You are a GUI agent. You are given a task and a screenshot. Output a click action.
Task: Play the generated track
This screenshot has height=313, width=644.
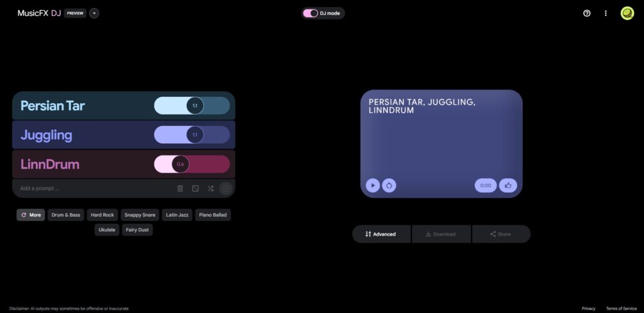[373, 186]
